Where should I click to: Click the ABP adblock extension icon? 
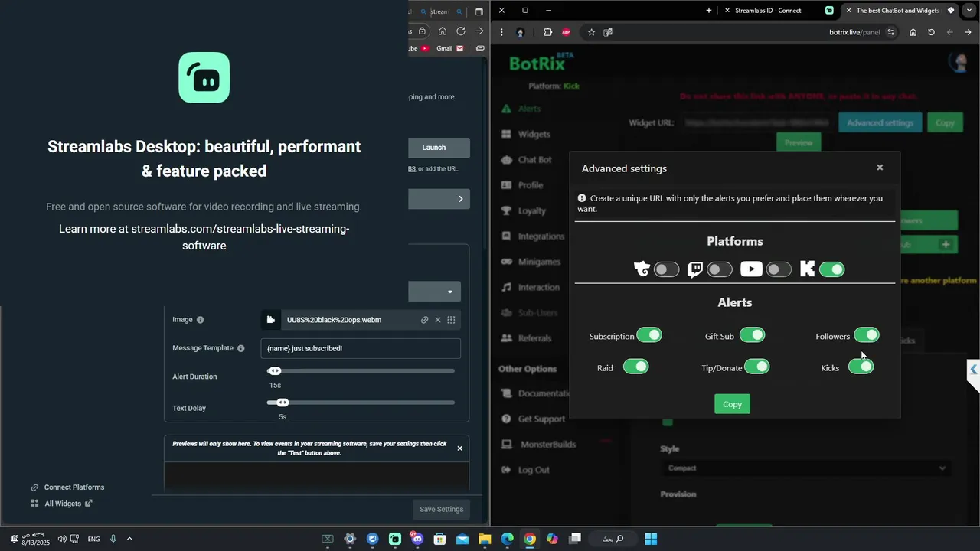(566, 32)
